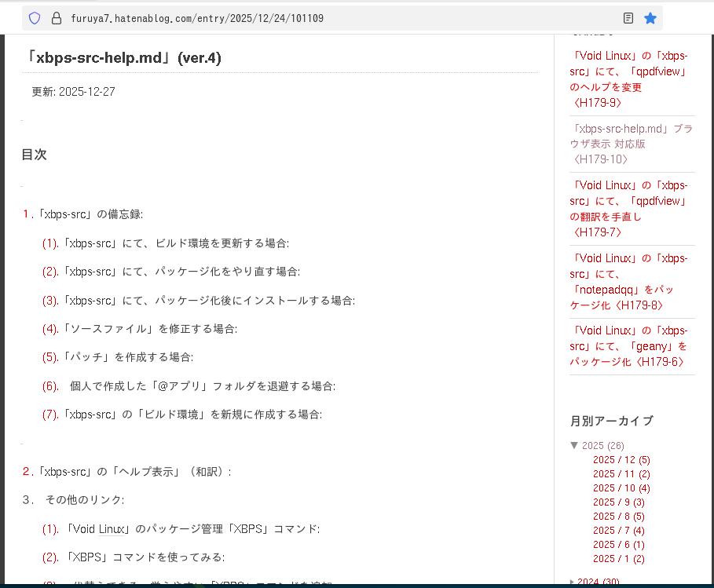The height and width of the screenshot is (588, 714).
Task: Open archive 2025 / 8 (5)
Action: 619,516
